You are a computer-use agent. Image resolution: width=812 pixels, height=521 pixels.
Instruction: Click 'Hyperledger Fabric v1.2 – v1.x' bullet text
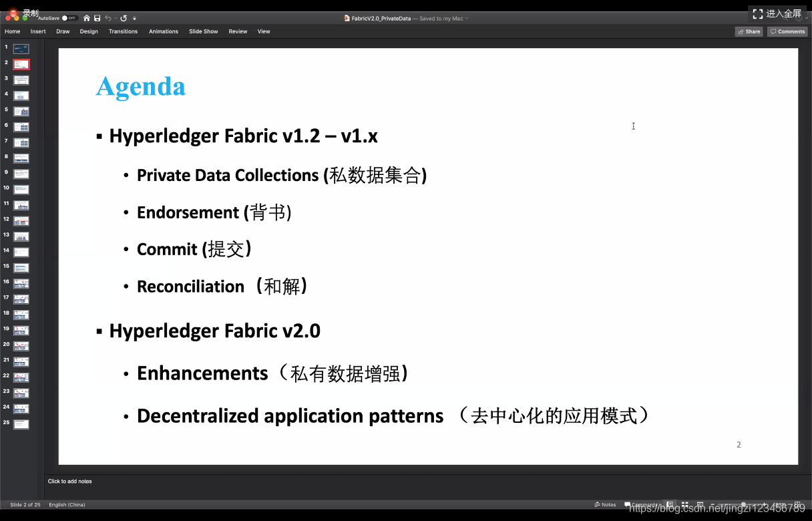tap(243, 136)
